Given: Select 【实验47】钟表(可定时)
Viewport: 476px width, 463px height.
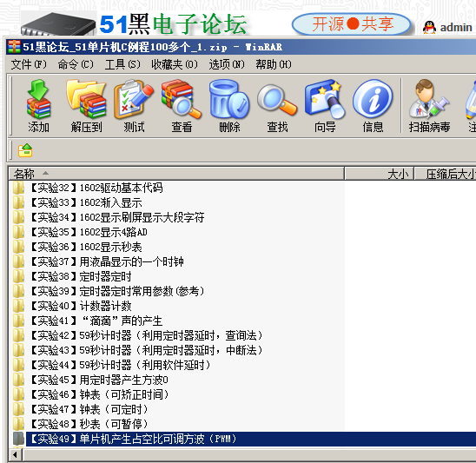Looking at the screenshot, I should click(89, 409).
